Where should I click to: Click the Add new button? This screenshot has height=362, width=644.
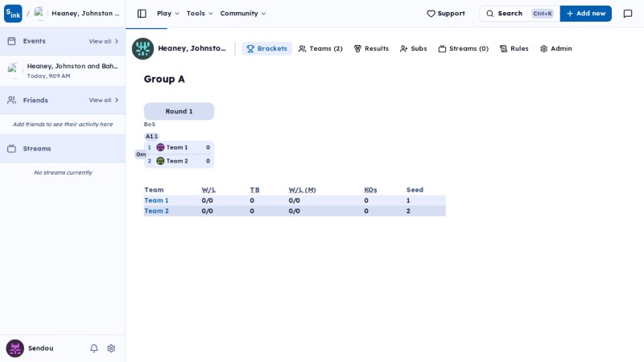(586, 14)
